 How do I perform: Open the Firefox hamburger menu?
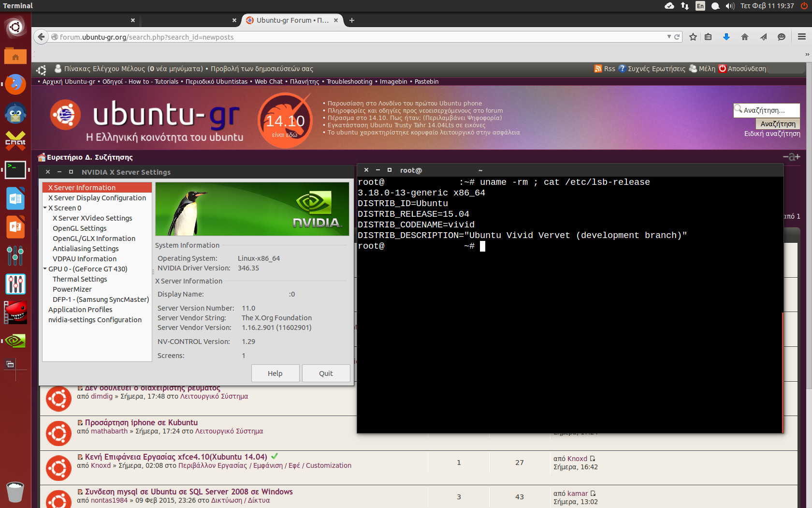802,37
